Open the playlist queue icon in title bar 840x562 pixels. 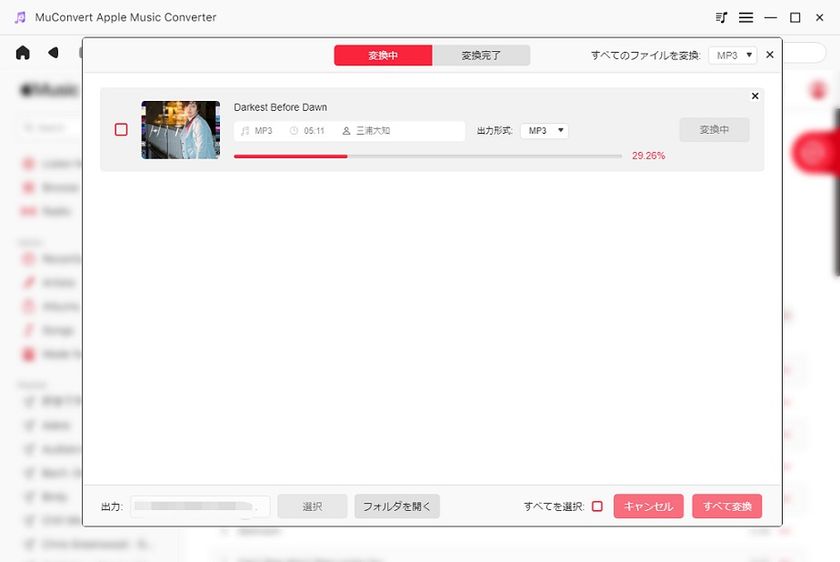point(722,18)
